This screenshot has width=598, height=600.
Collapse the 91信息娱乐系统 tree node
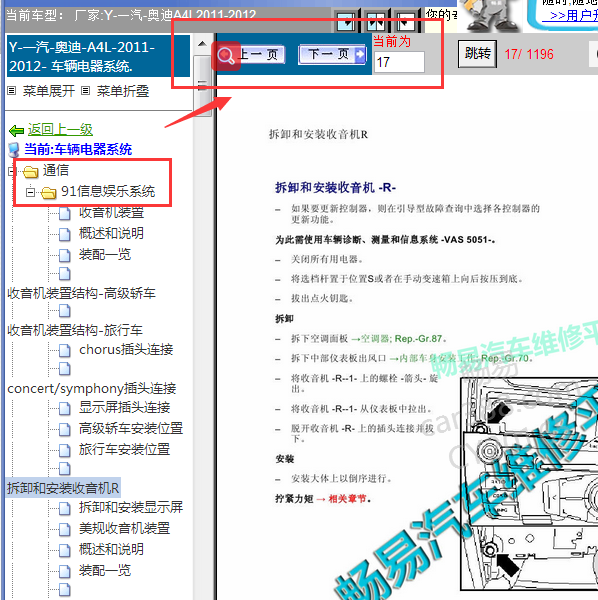coord(31,192)
